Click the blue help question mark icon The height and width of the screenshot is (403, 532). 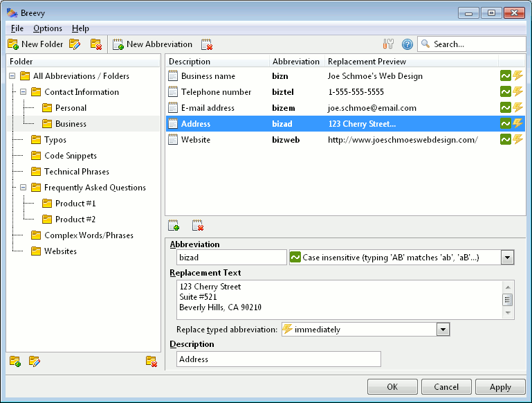(x=407, y=44)
